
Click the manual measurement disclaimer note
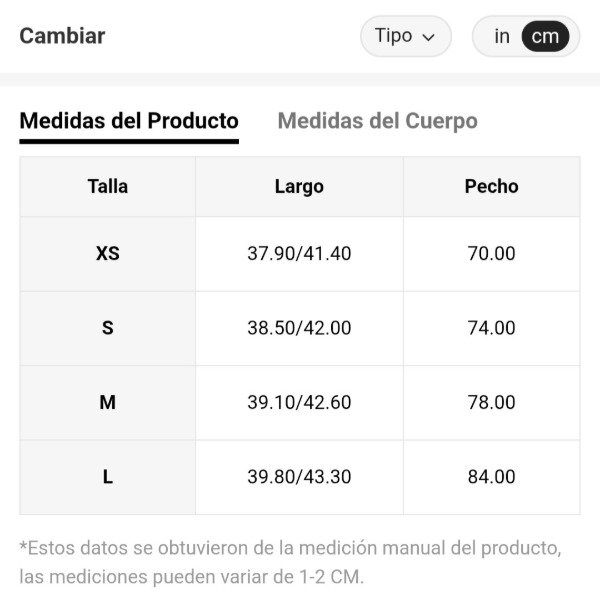290,562
